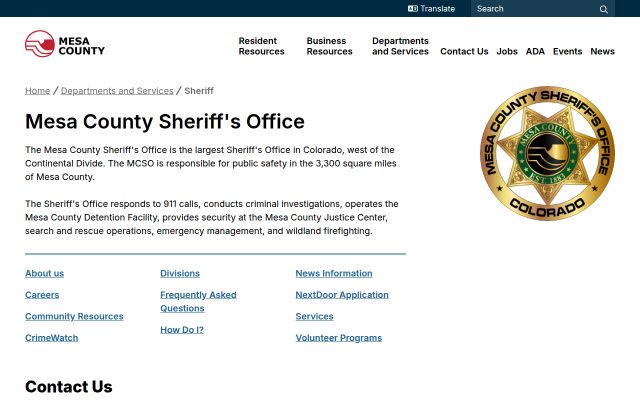Open Frequently Asked Questions link
This screenshot has width=640, height=400.
tap(198, 302)
